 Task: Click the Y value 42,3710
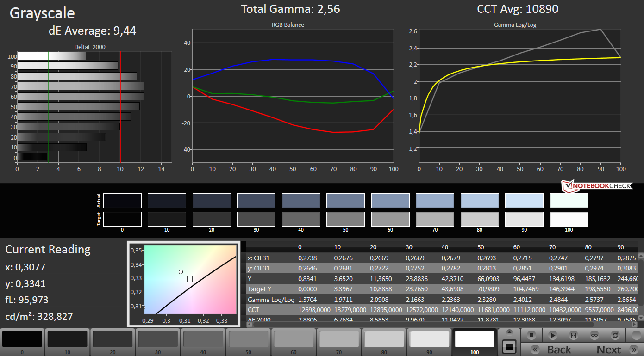(454, 278)
